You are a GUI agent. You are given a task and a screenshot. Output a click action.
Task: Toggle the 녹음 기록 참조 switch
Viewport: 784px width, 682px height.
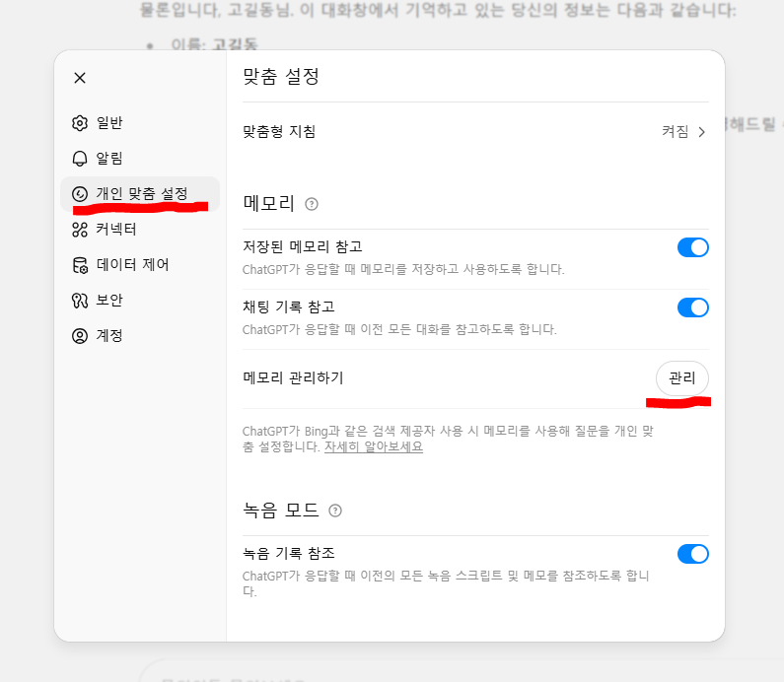(693, 554)
